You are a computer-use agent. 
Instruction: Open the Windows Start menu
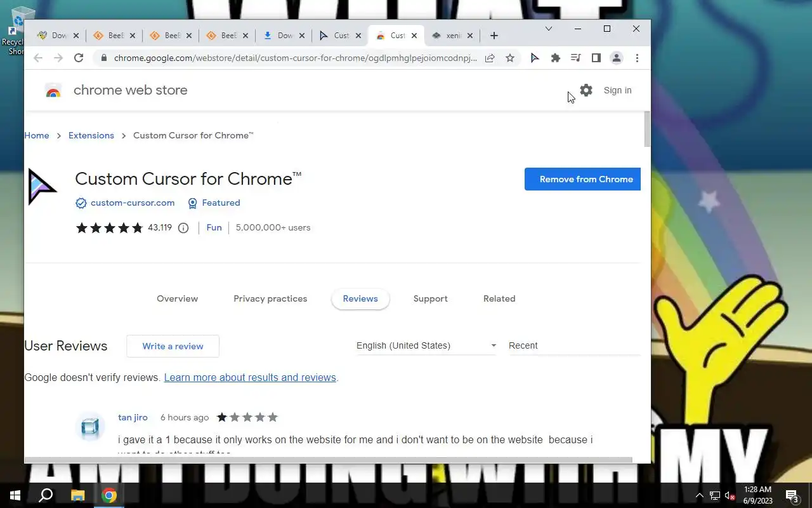pos(15,495)
